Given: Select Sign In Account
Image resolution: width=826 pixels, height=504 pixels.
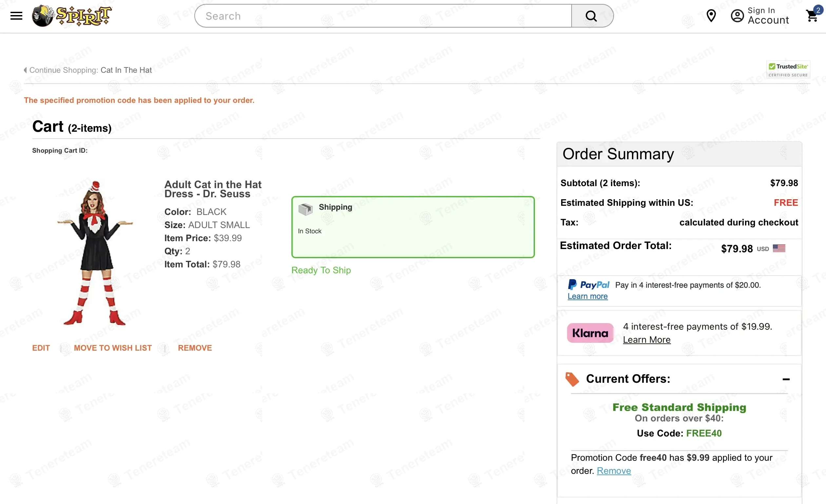Looking at the screenshot, I should pyautogui.click(x=768, y=15).
